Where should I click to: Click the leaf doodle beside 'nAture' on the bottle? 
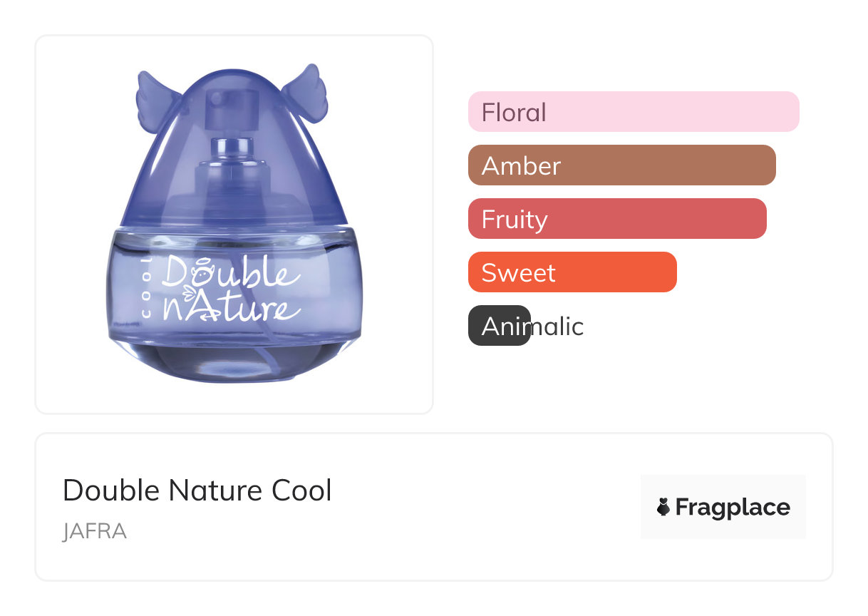[x=187, y=292]
